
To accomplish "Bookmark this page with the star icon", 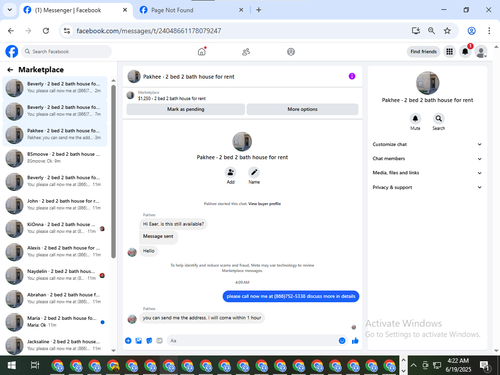I will tap(447, 31).
